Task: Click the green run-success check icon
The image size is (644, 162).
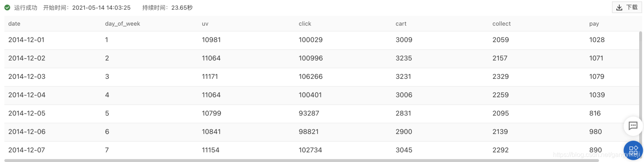Action: [7, 8]
